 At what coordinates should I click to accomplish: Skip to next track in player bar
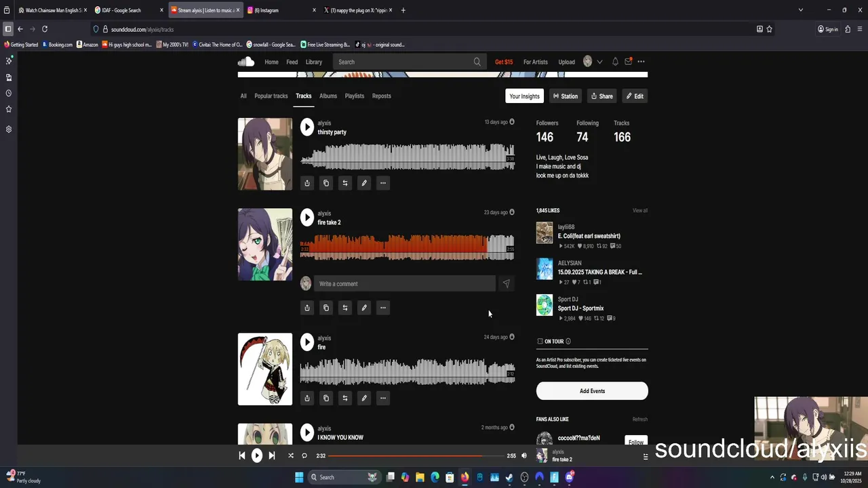point(272,455)
